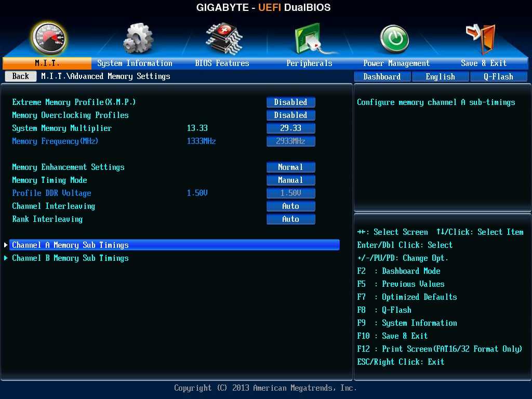The width and height of the screenshot is (532, 399).
Task: Click the Peripherals circuit board icon
Action: coord(310,39)
